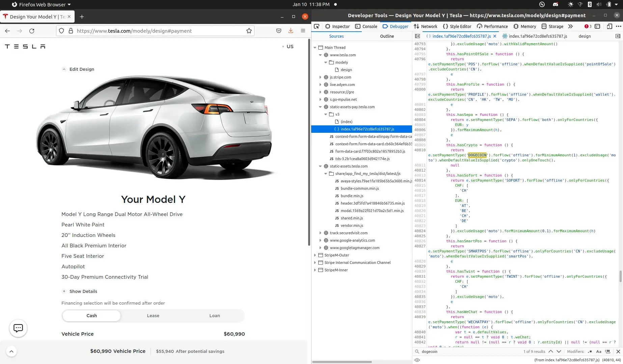Switch to Sources sub-tab in Debugger
Viewport: 623px width, 364px height.
pos(336,36)
